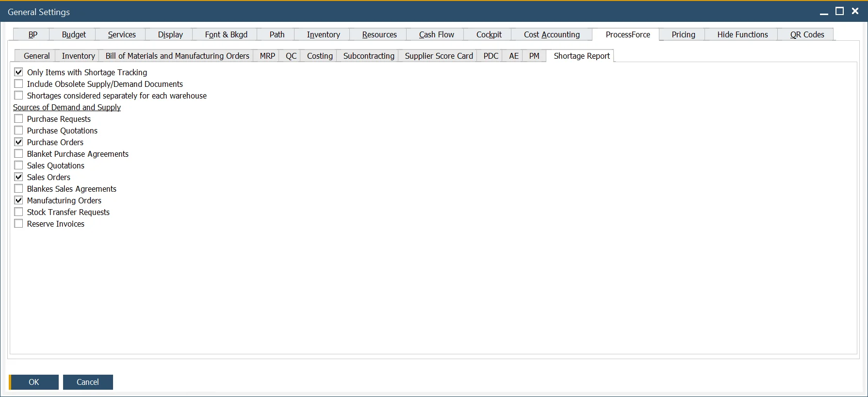Open the QR Codes tab
The height and width of the screenshot is (397, 868).
tap(806, 34)
